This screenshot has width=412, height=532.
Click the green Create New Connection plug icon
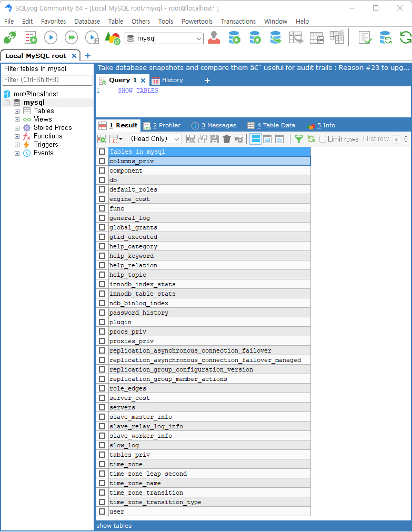pyautogui.click(x=10, y=37)
